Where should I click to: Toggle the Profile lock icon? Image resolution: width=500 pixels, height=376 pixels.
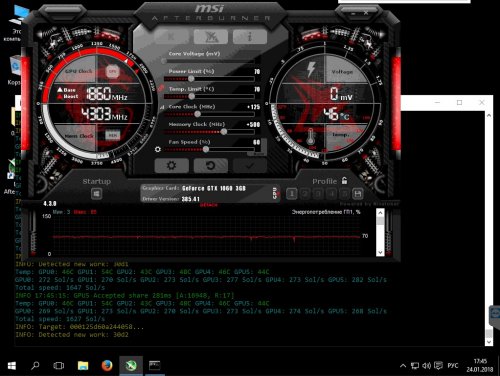tap(344, 181)
